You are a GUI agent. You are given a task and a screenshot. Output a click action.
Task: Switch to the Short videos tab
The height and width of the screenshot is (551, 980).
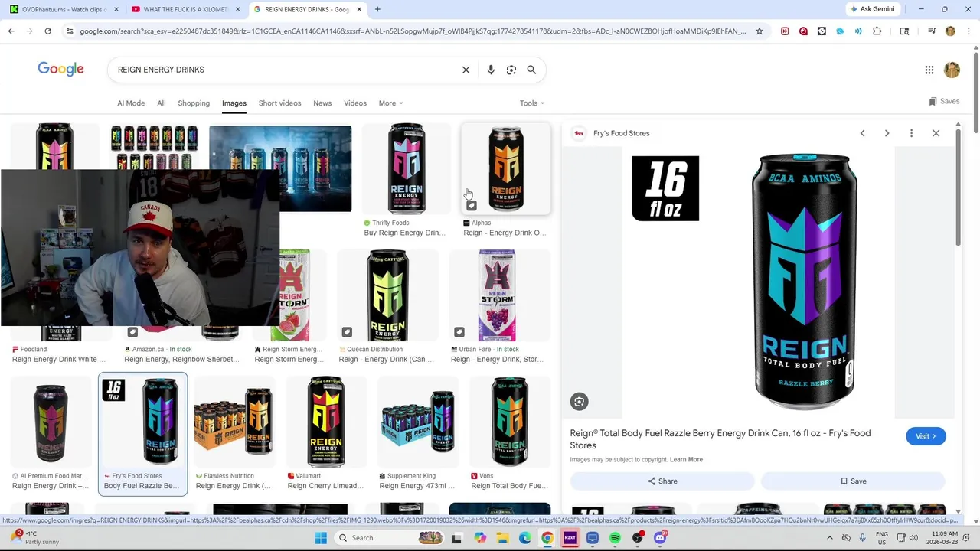(279, 103)
